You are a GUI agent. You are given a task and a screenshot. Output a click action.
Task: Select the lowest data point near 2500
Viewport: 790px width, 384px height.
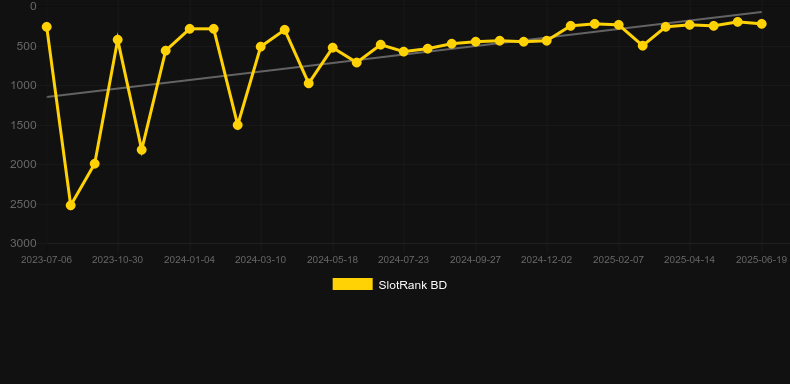click(x=71, y=205)
